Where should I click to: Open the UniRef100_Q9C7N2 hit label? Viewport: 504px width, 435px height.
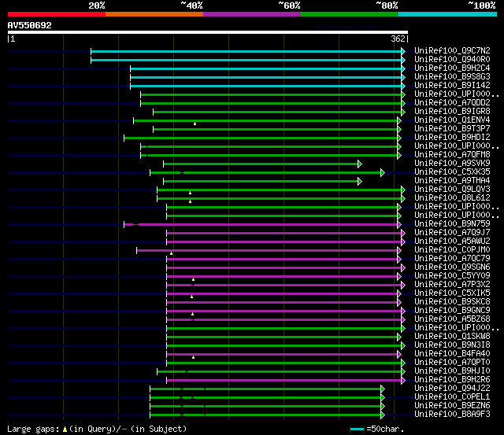pos(452,50)
